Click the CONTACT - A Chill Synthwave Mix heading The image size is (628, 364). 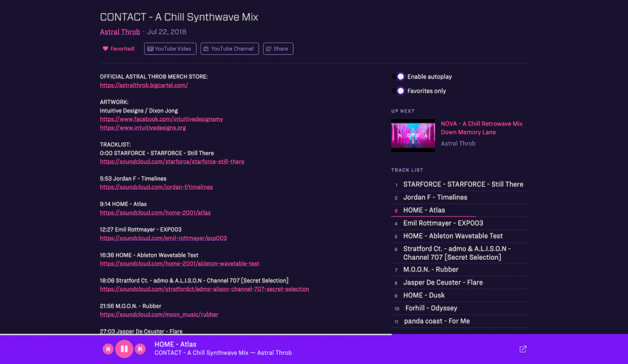(179, 17)
